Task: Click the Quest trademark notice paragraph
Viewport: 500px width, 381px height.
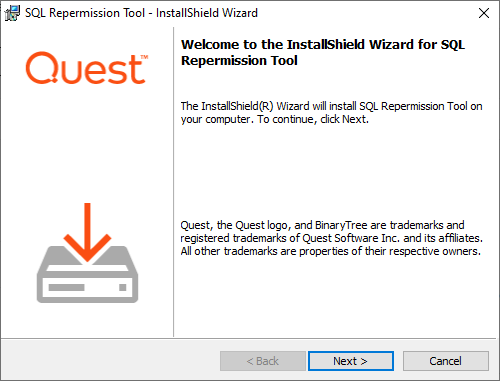Action: 331,238
